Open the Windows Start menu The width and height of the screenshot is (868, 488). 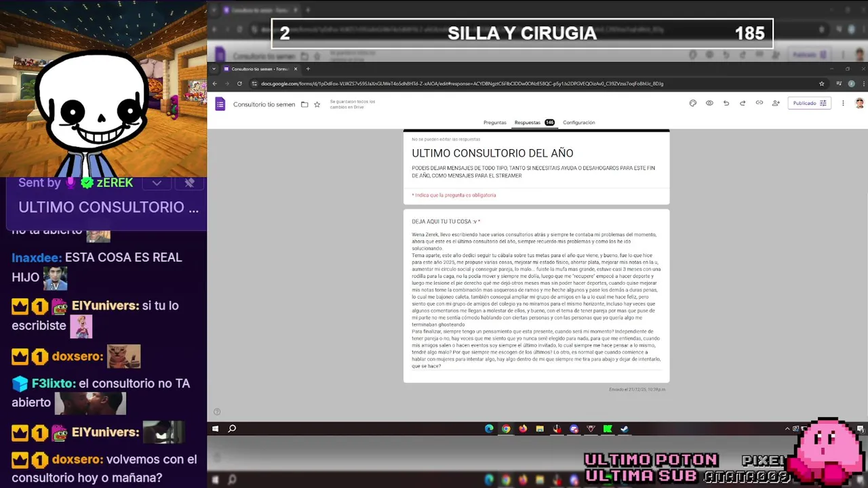click(x=215, y=428)
